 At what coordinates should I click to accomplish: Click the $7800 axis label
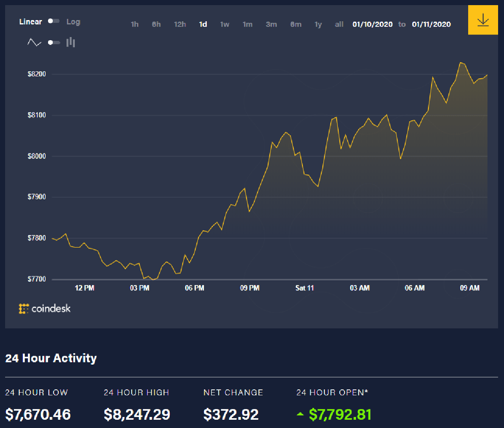click(37, 238)
